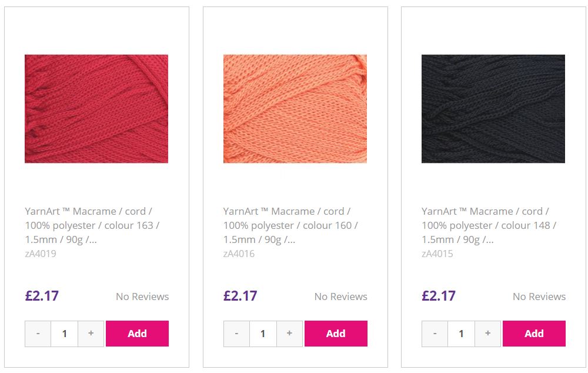Image resolution: width=588 pixels, height=373 pixels.
Task: View No Reviews for zA4019 product
Action: [x=142, y=297]
